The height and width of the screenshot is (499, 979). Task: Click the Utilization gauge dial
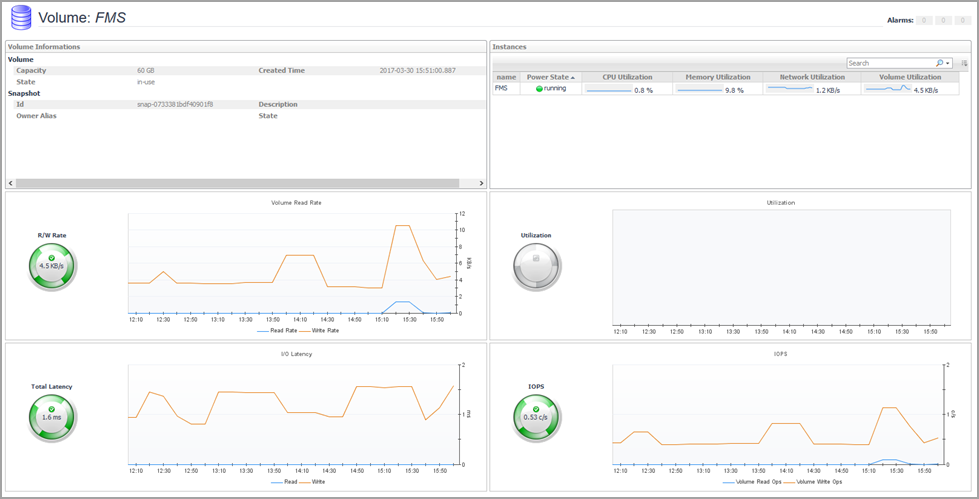click(x=537, y=267)
